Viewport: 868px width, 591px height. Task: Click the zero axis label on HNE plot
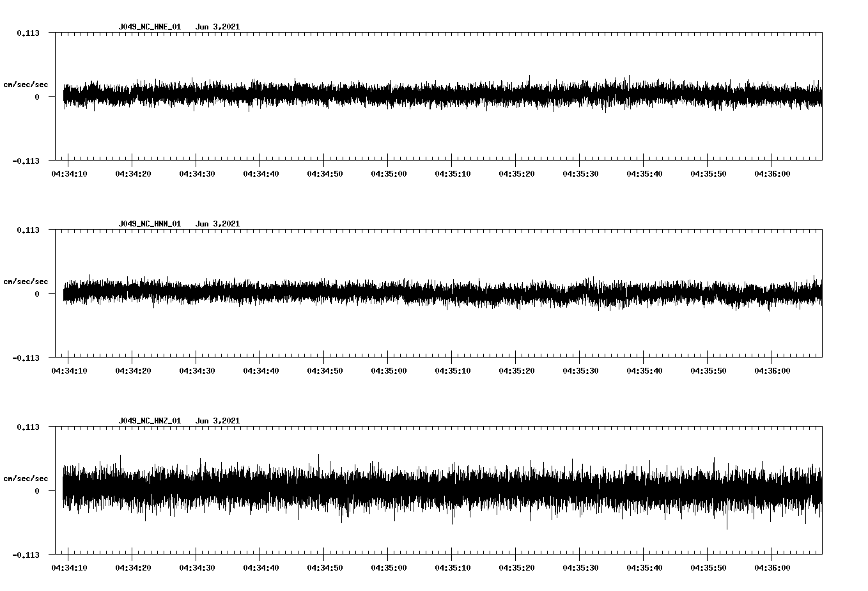(x=37, y=97)
